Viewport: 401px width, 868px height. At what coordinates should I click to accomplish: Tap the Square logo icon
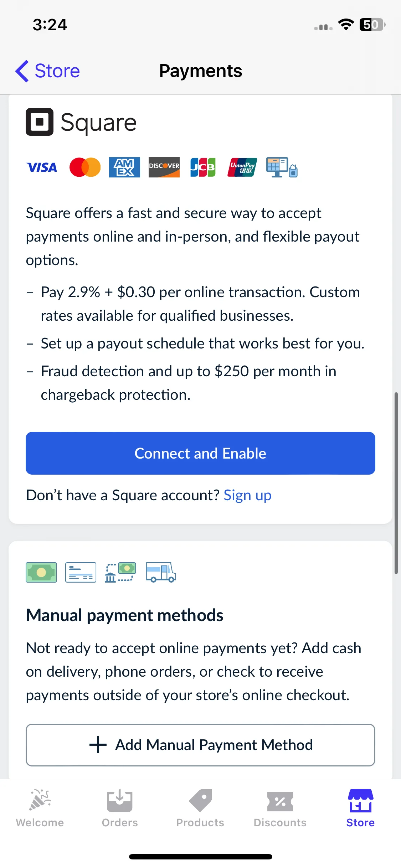point(40,122)
